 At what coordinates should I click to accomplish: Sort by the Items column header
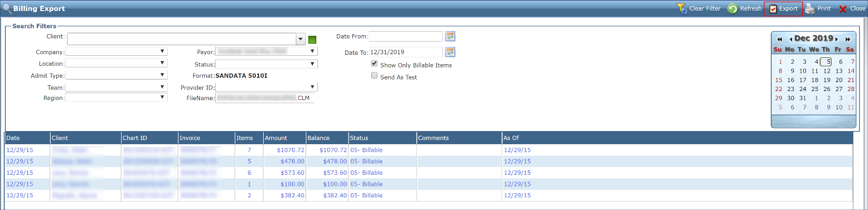(249, 138)
